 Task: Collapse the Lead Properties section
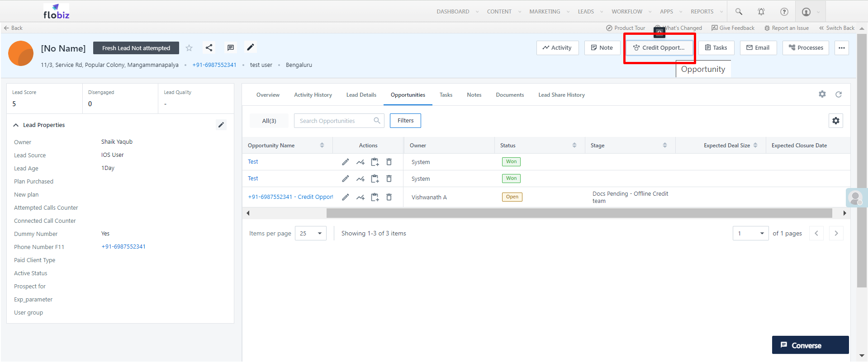pos(16,125)
